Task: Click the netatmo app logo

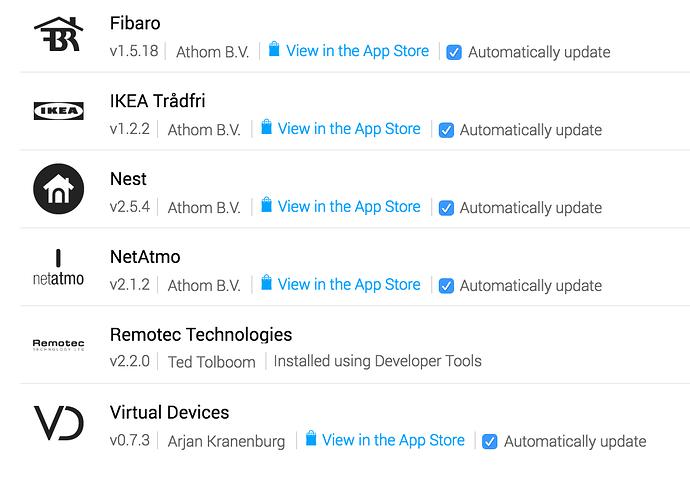Action: pos(58,267)
